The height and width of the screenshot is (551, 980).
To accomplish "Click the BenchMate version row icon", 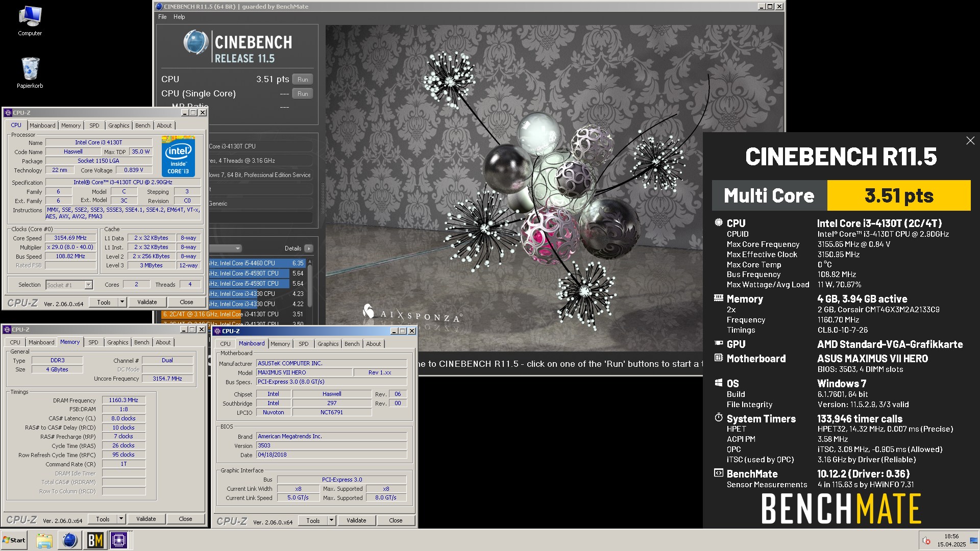I will click(719, 473).
